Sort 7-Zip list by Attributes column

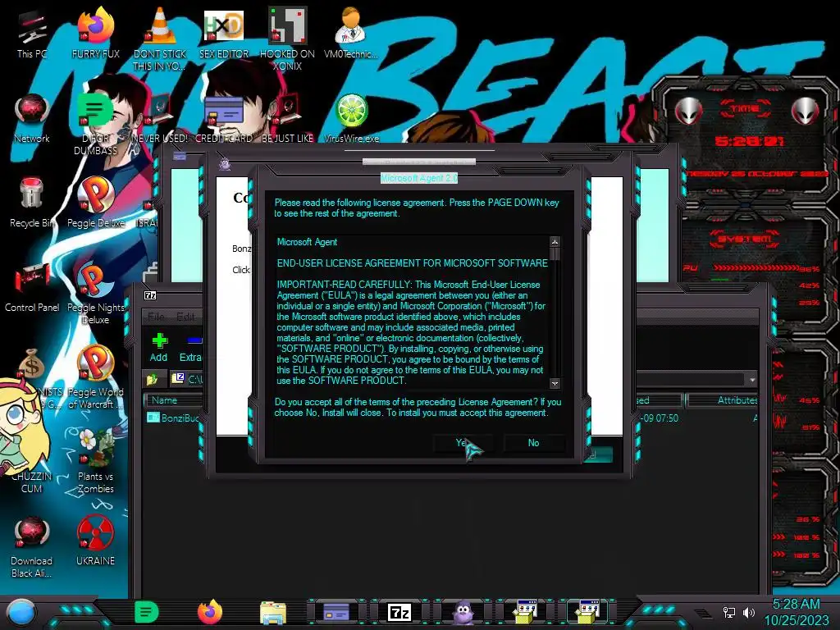click(x=722, y=400)
